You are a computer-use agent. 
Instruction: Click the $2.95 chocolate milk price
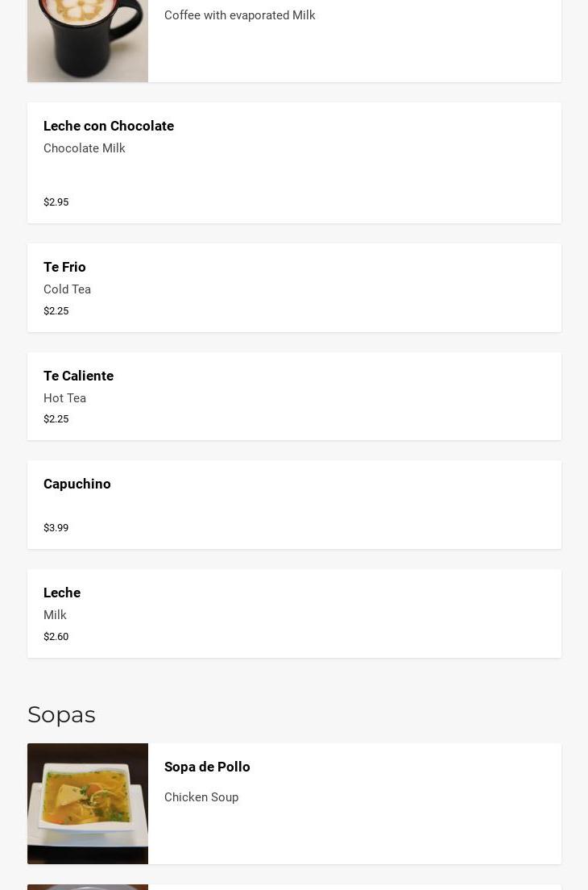(56, 202)
